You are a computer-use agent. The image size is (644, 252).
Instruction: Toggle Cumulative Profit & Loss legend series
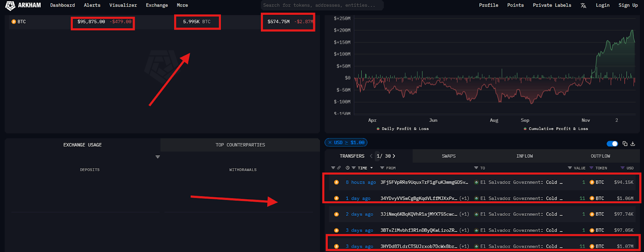pyautogui.click(x=556, y=129)
